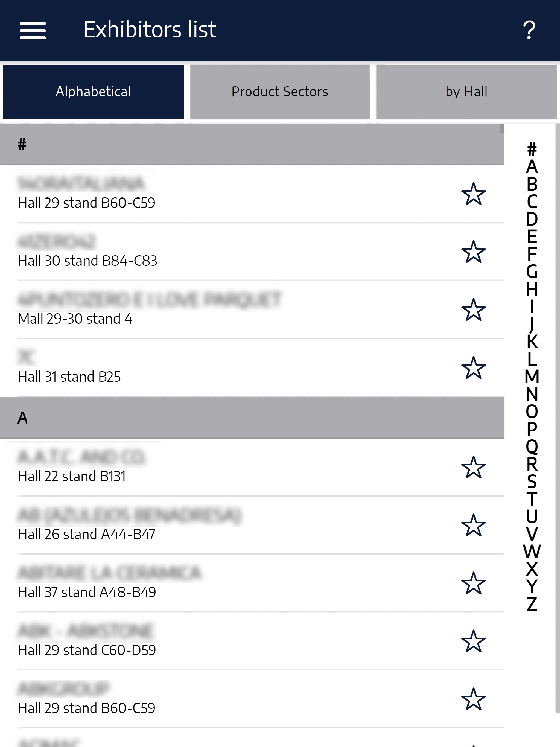
Task: Switch to the Product Sectors tab
Action: [279, 91]
